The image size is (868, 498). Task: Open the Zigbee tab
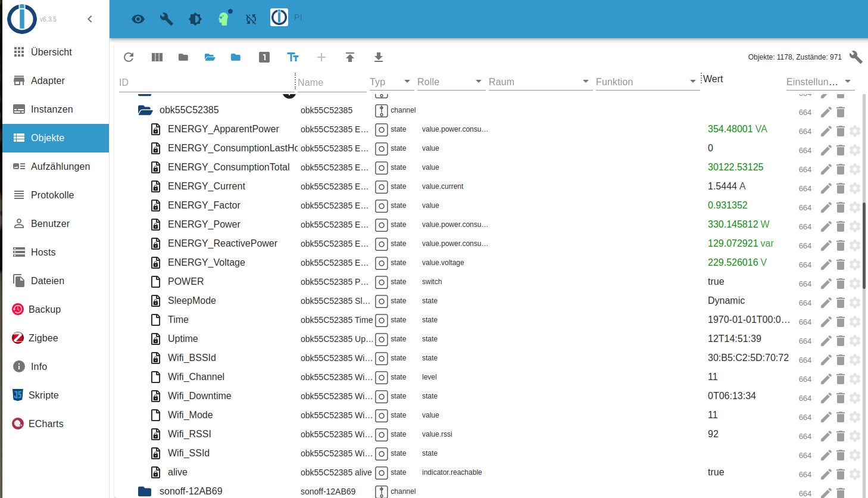pyautogui.click(x=55, y=338)
